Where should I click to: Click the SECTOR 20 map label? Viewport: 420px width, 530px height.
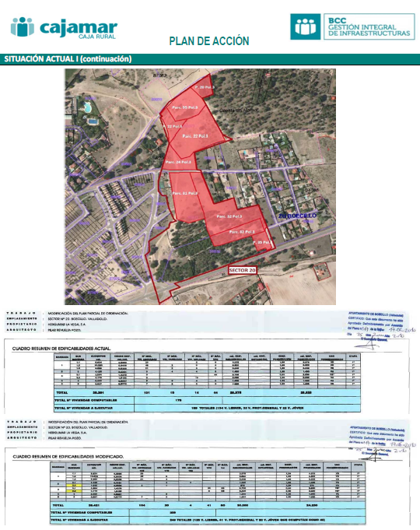242,270
